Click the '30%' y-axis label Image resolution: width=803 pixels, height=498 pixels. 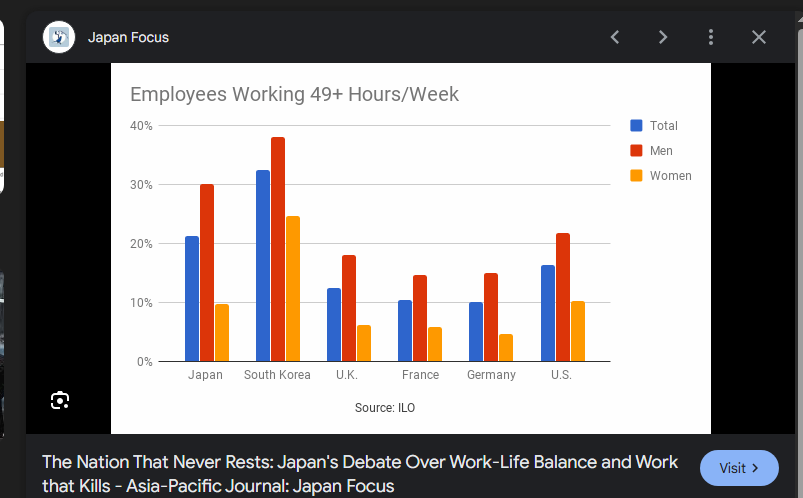(141, 185)
